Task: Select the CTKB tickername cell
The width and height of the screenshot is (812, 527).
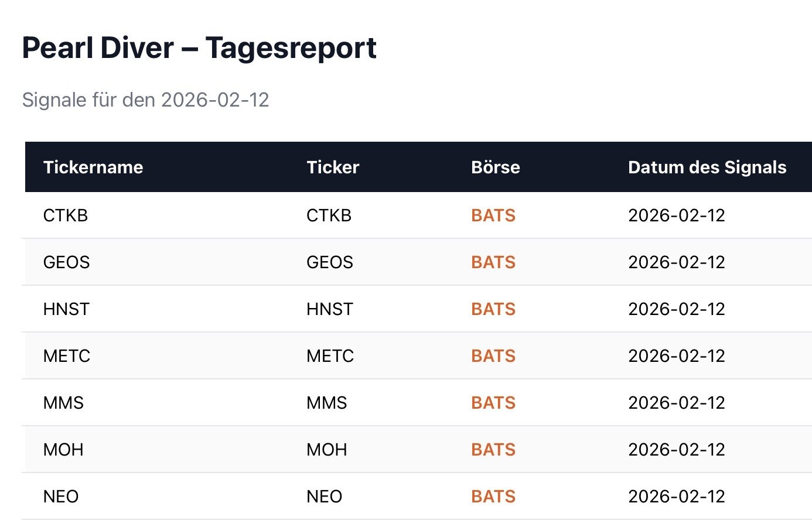Action: [66, 215]
